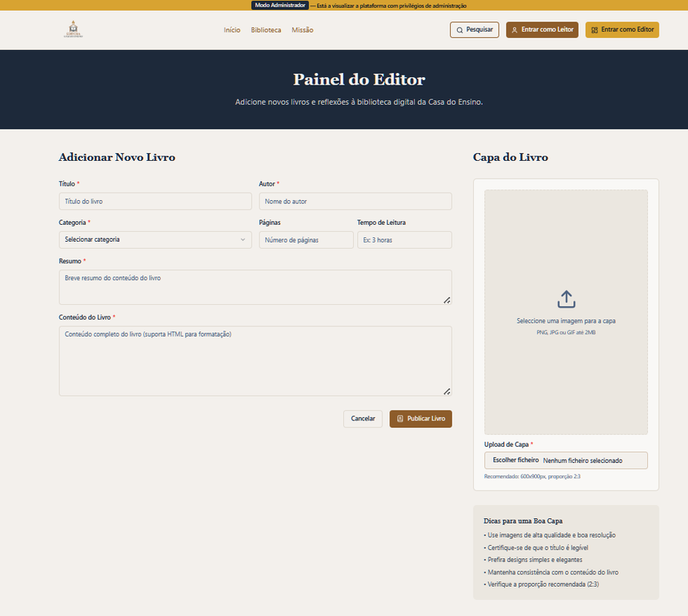
Task: Click the document icon on Publicar Livro
Action: point(399,419)
